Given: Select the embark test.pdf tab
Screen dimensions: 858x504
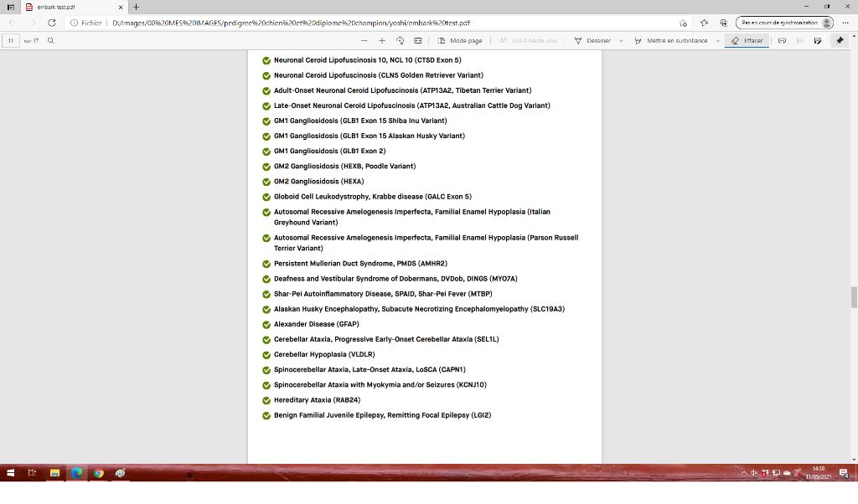Looking at the screenshot, I should [x=67, y=7].
